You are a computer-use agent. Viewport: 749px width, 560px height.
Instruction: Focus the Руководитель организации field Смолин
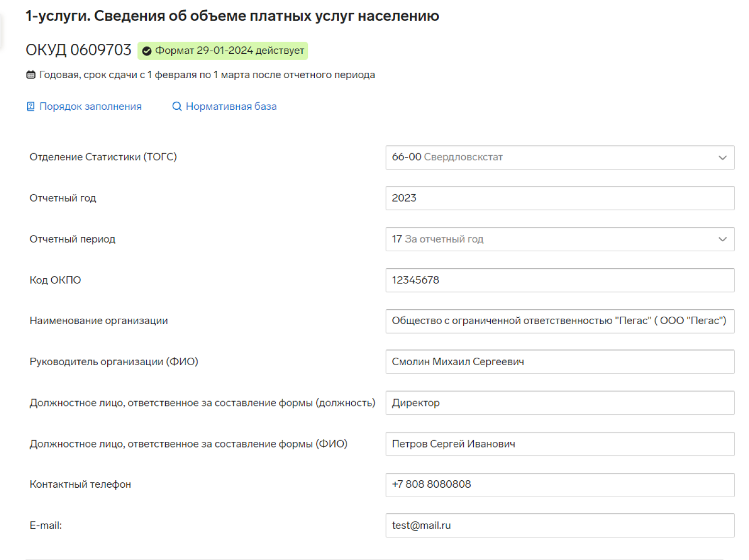(560, 362)
